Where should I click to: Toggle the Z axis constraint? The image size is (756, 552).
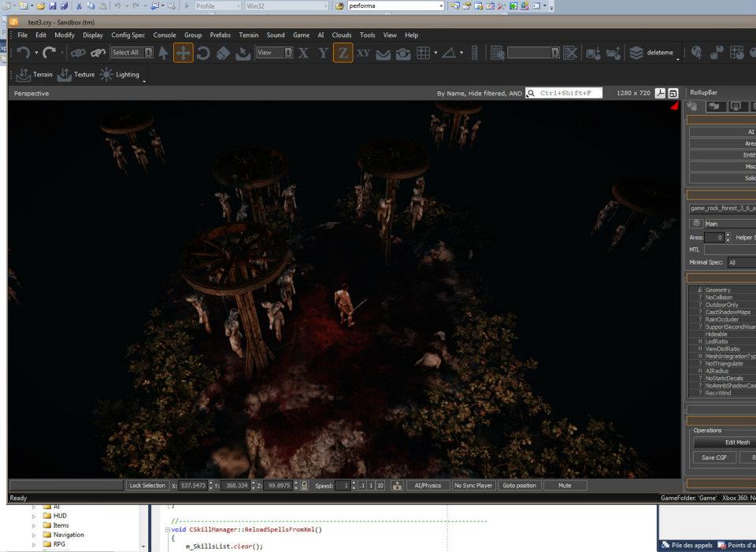pos(343,53)
